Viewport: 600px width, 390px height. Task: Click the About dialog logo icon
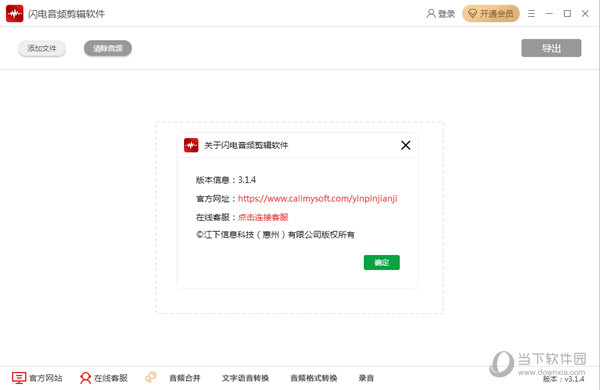click(191, 145)
